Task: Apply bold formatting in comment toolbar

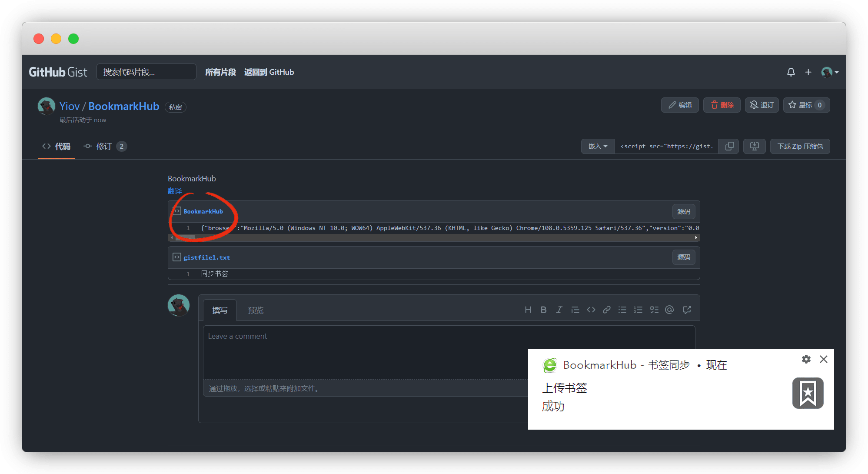Action: [543, 310]
